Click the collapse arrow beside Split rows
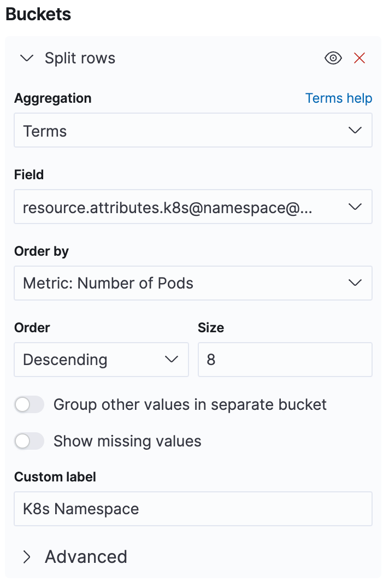 click(x=26, y=57)
